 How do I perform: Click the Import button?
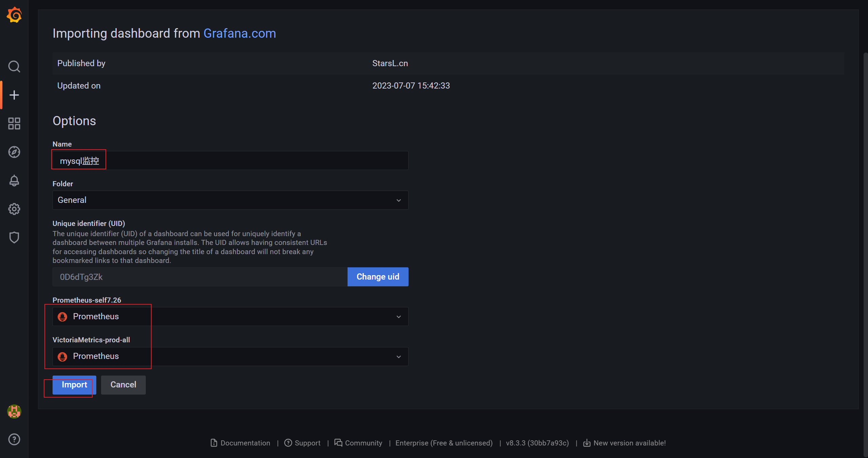[x=74, y=385]
